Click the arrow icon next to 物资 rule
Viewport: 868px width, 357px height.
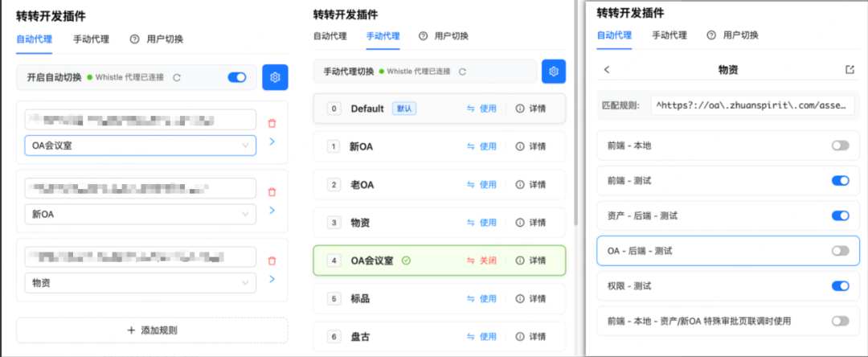(x=272, y=279)
